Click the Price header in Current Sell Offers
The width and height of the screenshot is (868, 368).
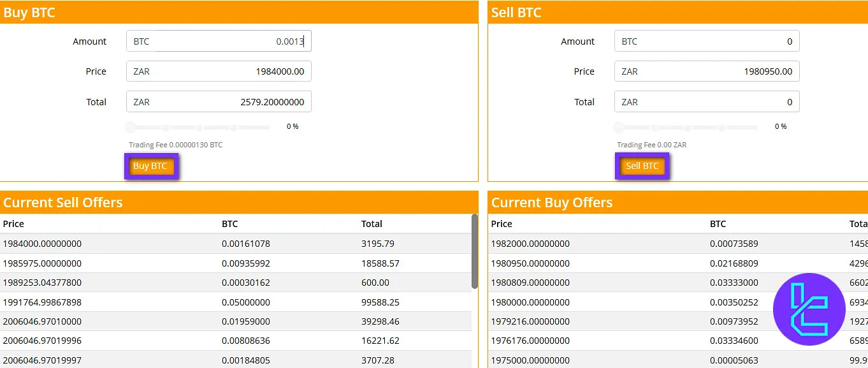click(13, 224)
